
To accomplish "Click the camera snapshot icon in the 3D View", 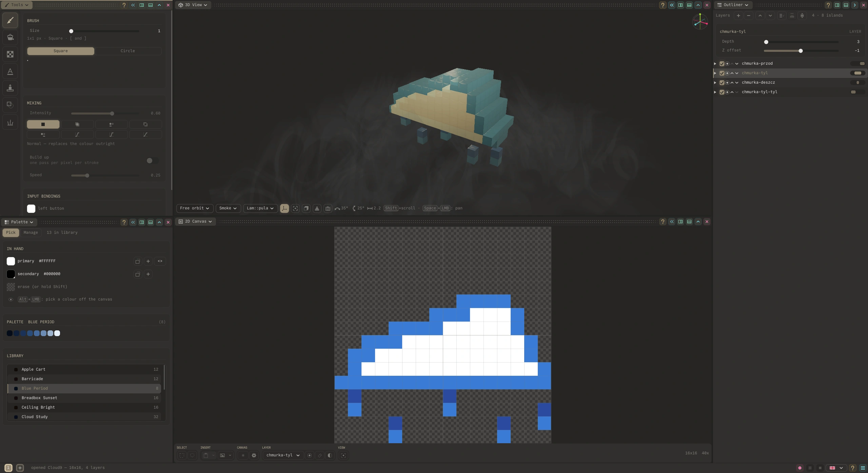I will click(328, 208).
